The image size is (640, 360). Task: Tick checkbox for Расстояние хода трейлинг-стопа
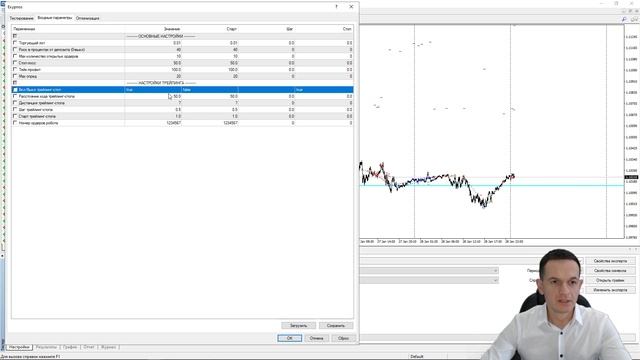[x=15, y=96]
